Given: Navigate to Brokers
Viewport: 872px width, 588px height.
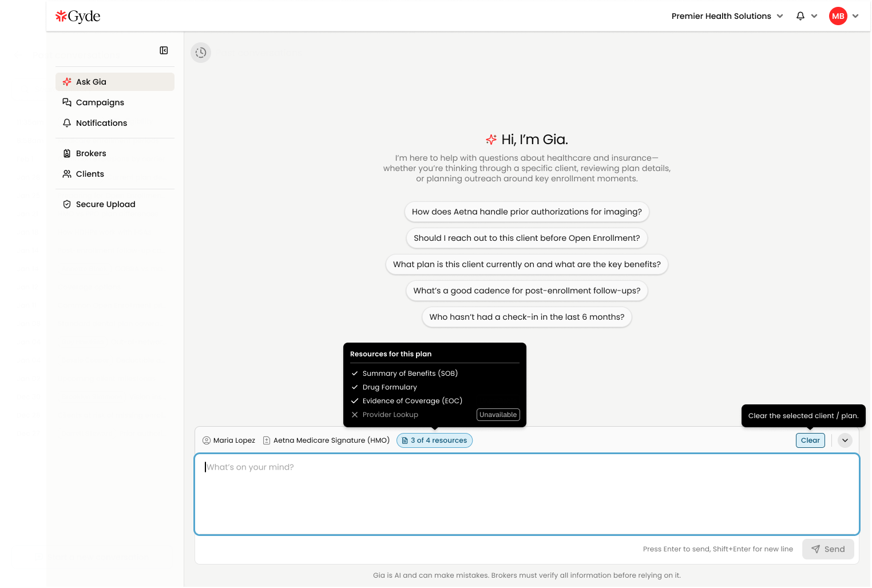Looking at the screenshot, I should 115,153.
